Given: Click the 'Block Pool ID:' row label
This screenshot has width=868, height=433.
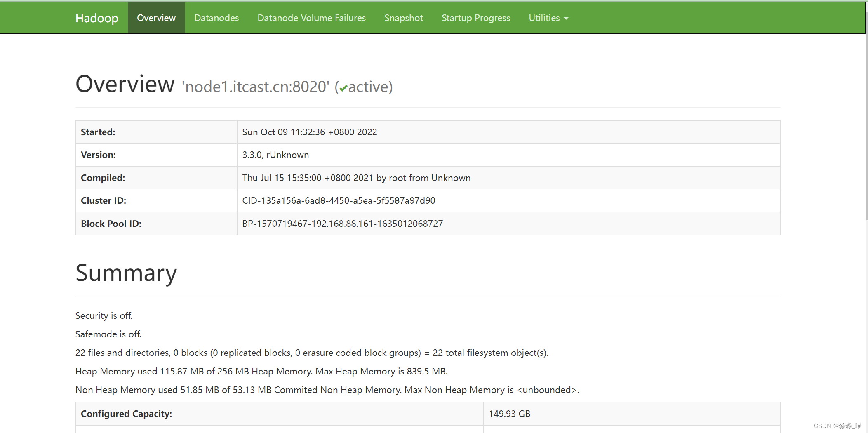Looking at the screenshot, I should (111, 224).
